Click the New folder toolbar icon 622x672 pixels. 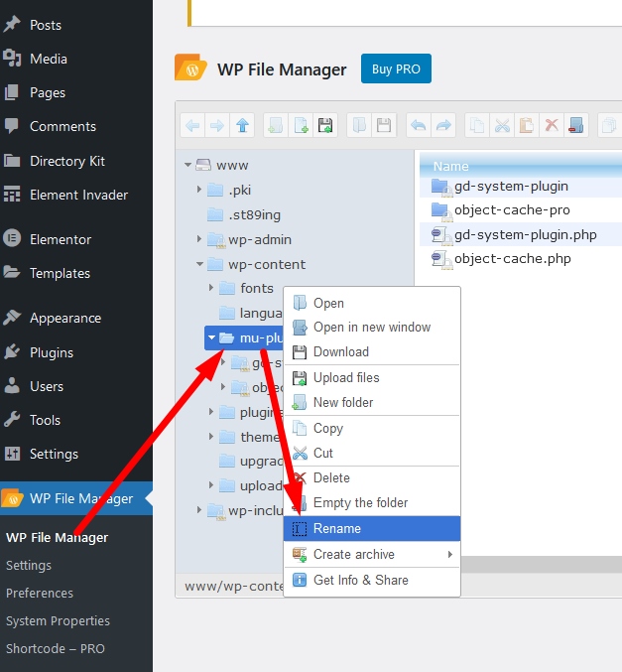point(276,126)
